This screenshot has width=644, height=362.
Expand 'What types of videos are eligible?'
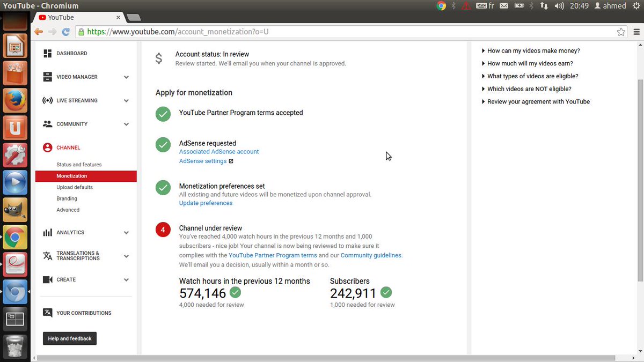click(x=530, y=76)
